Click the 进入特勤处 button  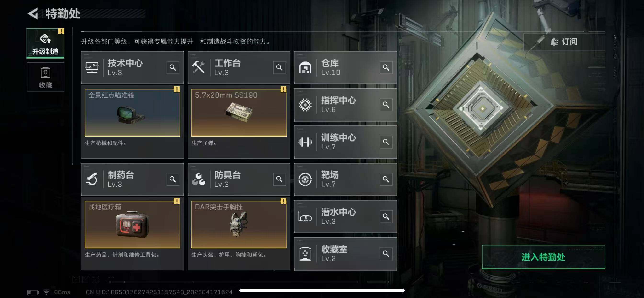click(544, 257)
